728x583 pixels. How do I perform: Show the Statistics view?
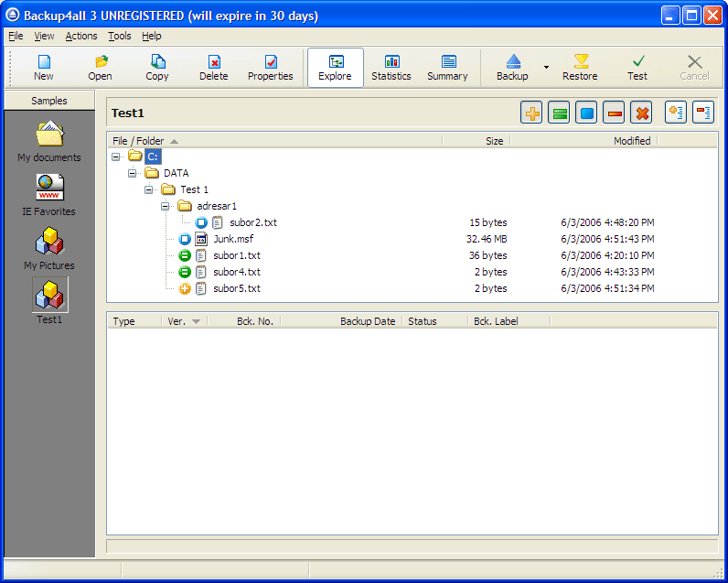pos(391,68)
